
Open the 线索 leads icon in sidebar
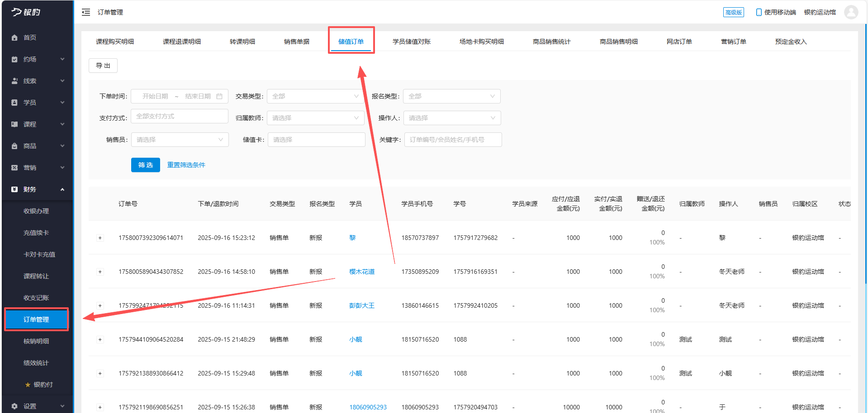pyautogui.click(x=14, y=80)
